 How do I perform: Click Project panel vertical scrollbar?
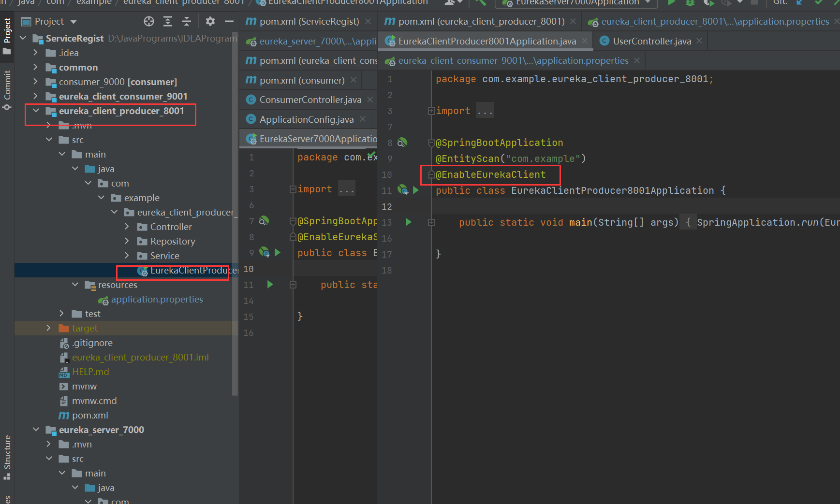(235, 213)
